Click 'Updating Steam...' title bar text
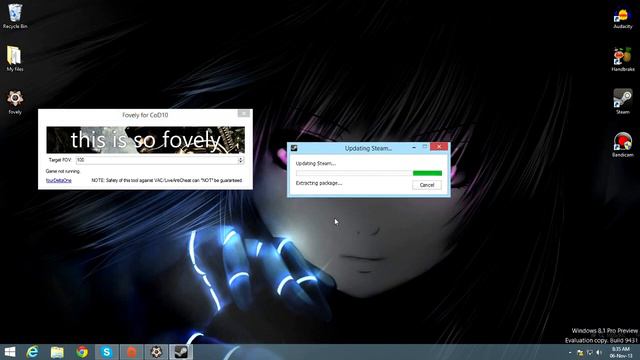 [x=368, y=148]
